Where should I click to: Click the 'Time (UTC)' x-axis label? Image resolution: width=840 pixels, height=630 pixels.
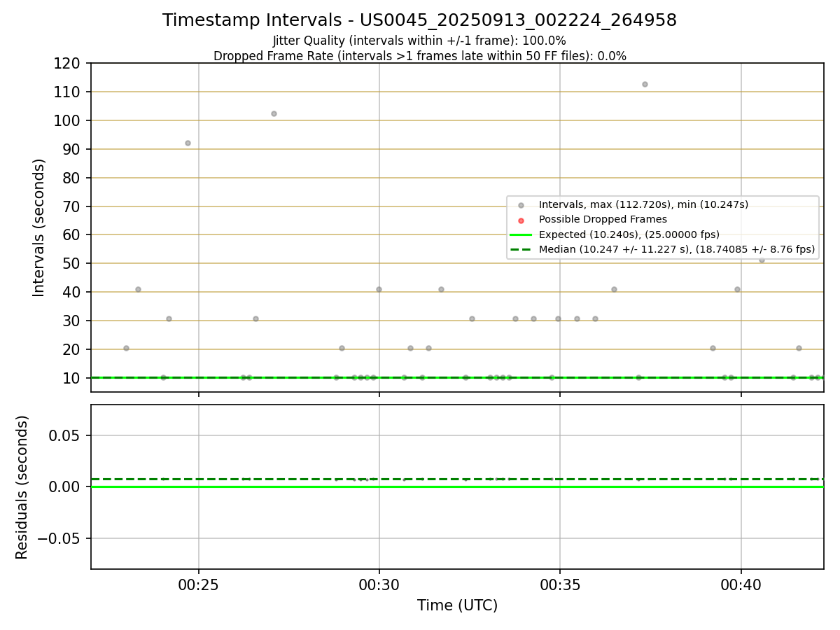click(x=457, y=605)
